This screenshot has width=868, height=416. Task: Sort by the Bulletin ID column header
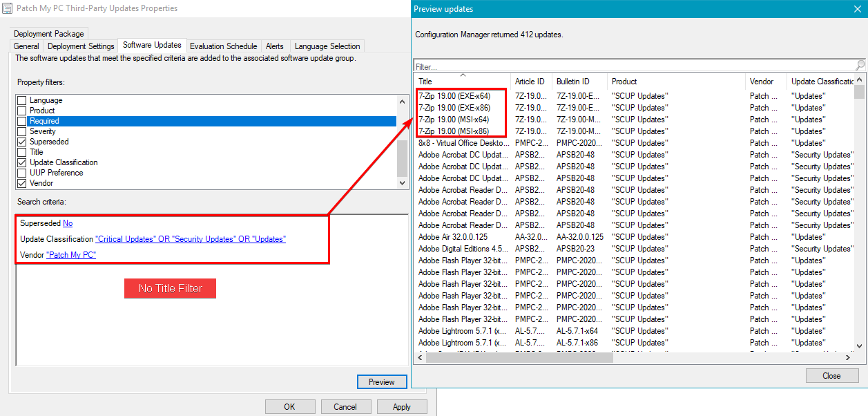[580, 81]
